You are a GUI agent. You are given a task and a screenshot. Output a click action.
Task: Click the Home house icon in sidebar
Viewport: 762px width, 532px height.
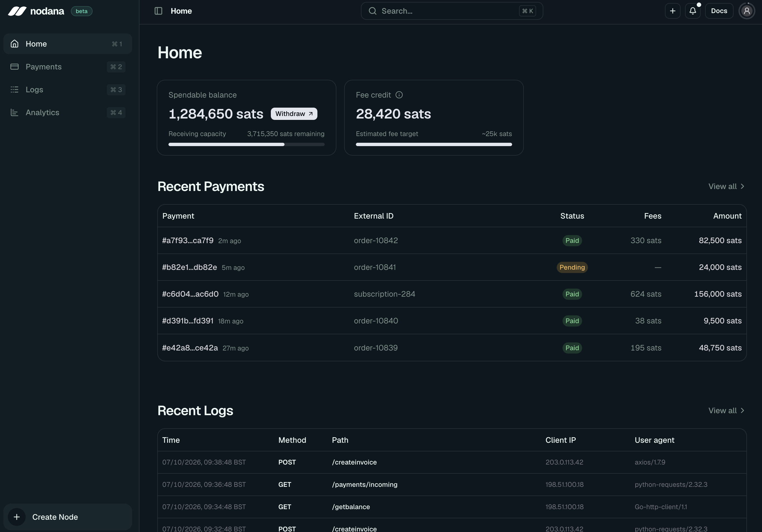(14, 44)
